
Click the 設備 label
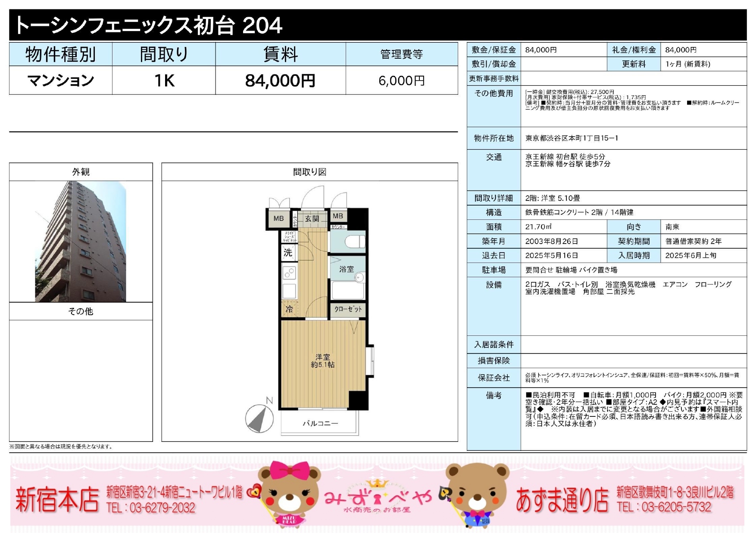[x=494, y=285]
